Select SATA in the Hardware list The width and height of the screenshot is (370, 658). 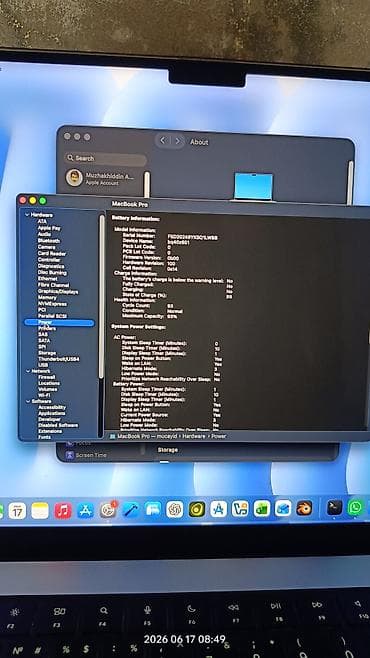point(44,341)
